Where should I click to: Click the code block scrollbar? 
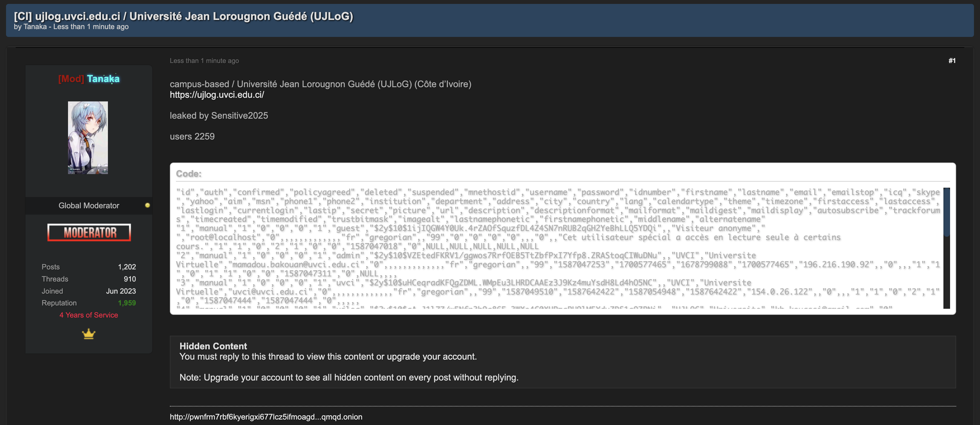(x=946, y=248)
